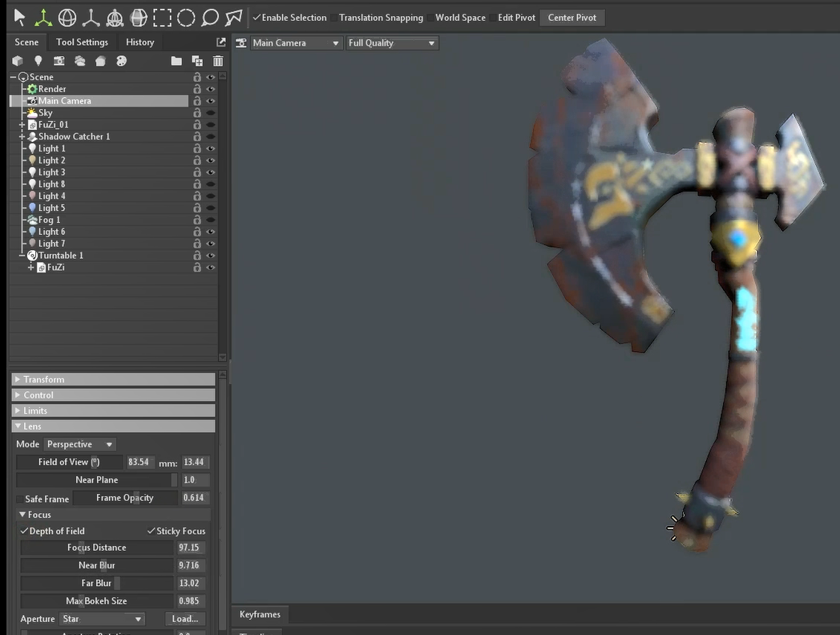
Task: Collapse the Lens section
Action: [x=113, y=426]
